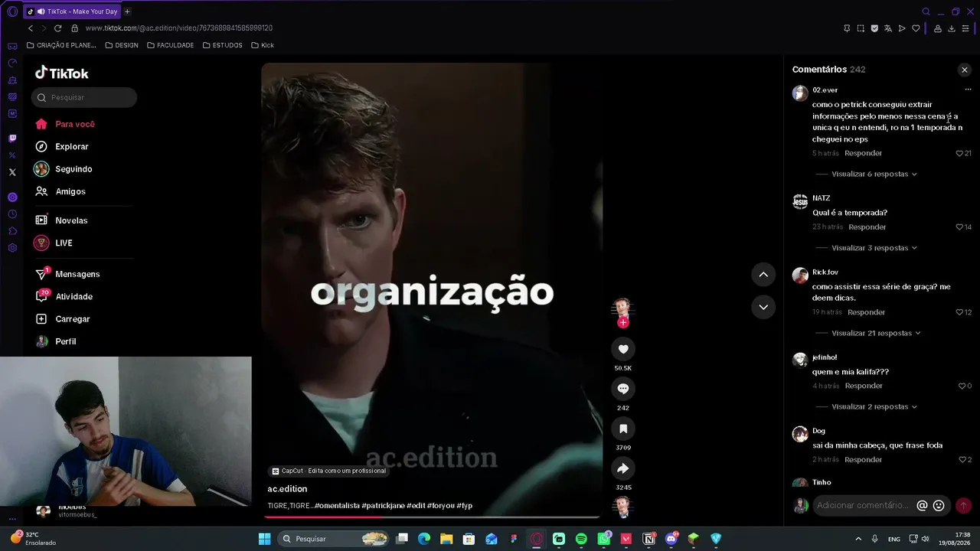
Task: Expand Visualizar 21 respostas
Action: [876, 333]
